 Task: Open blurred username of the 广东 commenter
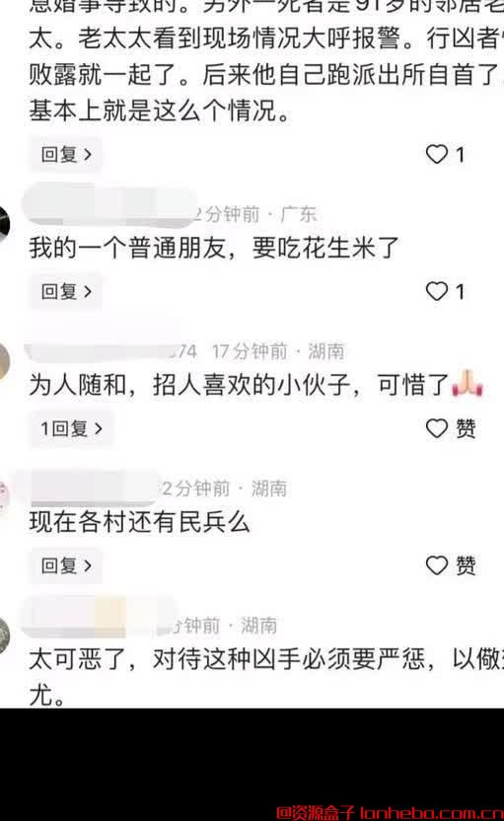click(x=110, y=208)
